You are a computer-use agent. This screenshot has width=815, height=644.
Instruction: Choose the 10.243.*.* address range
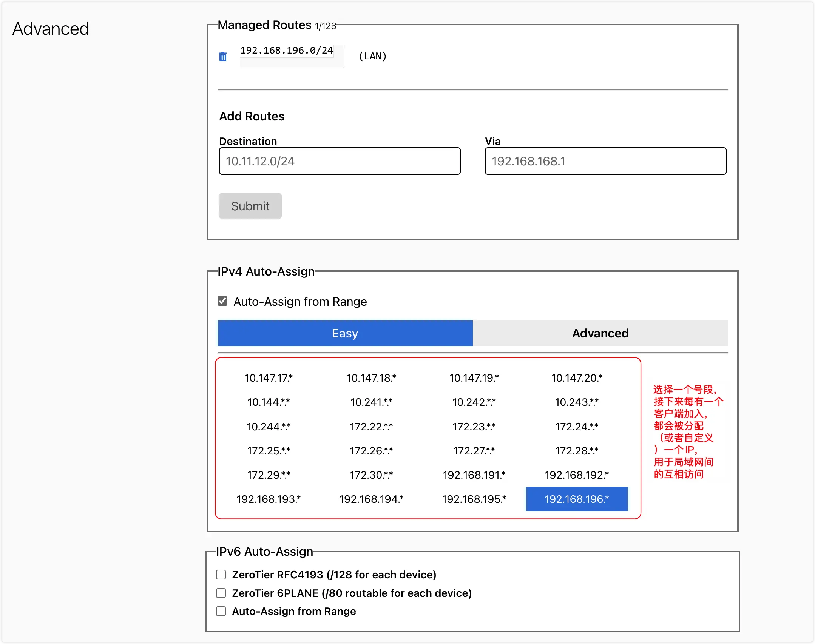coord(577,402)
